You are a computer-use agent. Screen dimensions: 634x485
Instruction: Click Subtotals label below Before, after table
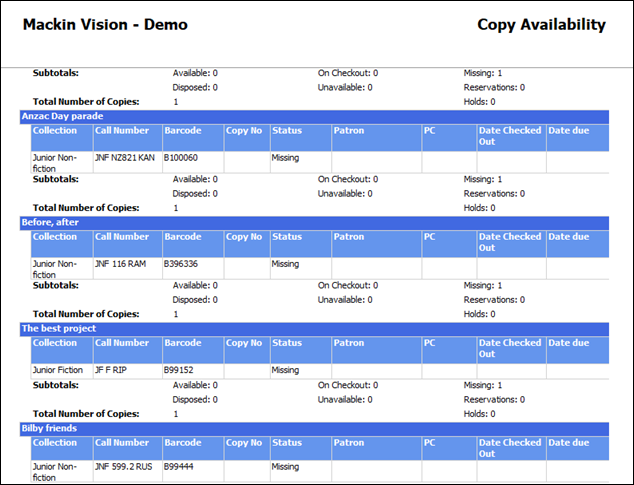pyautogui.click(x=56, y=286)
